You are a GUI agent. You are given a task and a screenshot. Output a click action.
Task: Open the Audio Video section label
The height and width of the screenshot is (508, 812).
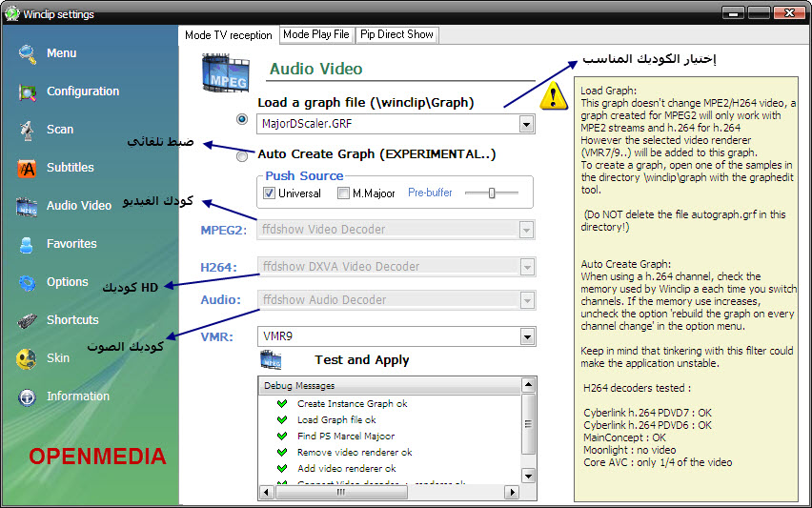click(79, 206)
